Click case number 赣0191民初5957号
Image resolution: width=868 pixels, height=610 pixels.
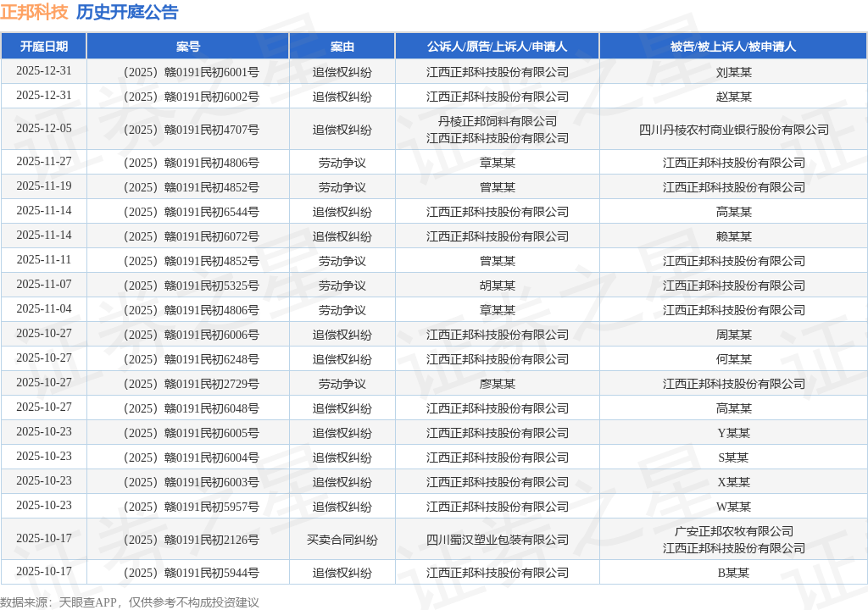pyautogui.click(x=191, y=507)
